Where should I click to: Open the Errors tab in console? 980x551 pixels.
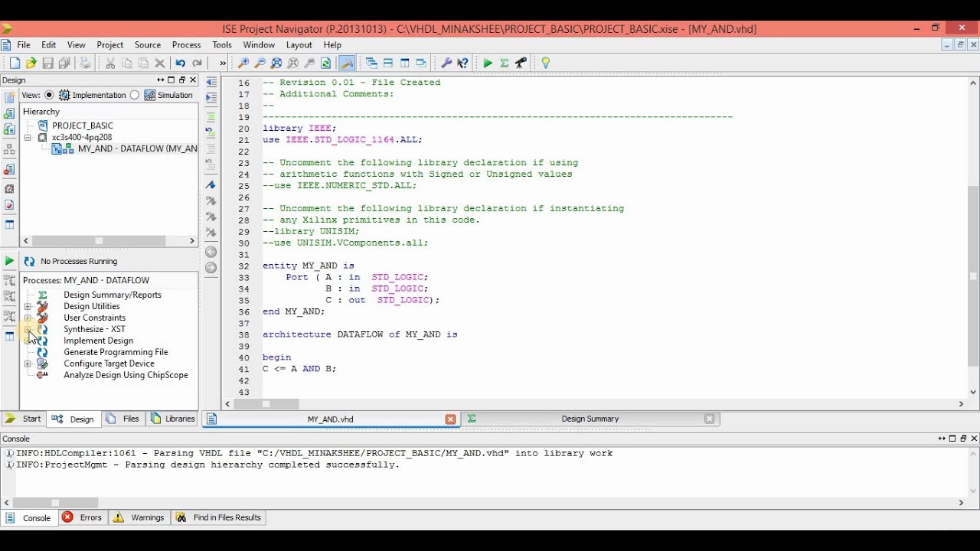tap(82, 517)
